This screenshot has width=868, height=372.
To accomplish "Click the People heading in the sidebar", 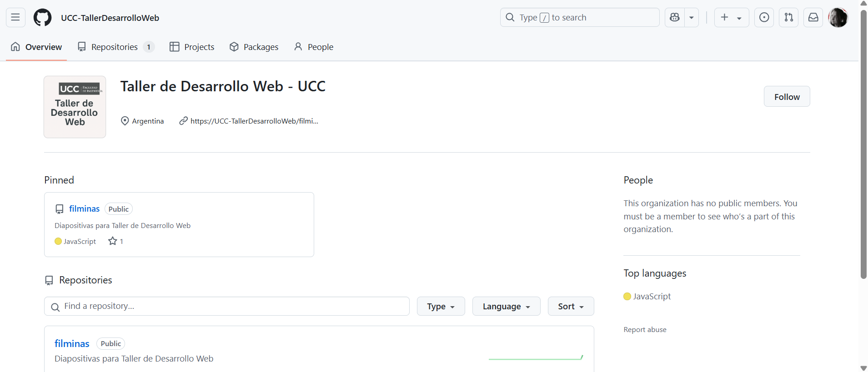I will 638,180.
